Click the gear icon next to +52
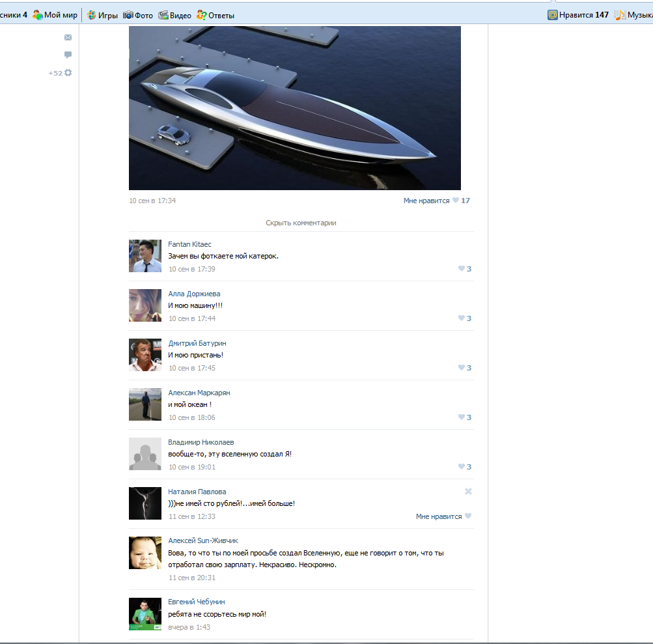 (x=68, y=73)
